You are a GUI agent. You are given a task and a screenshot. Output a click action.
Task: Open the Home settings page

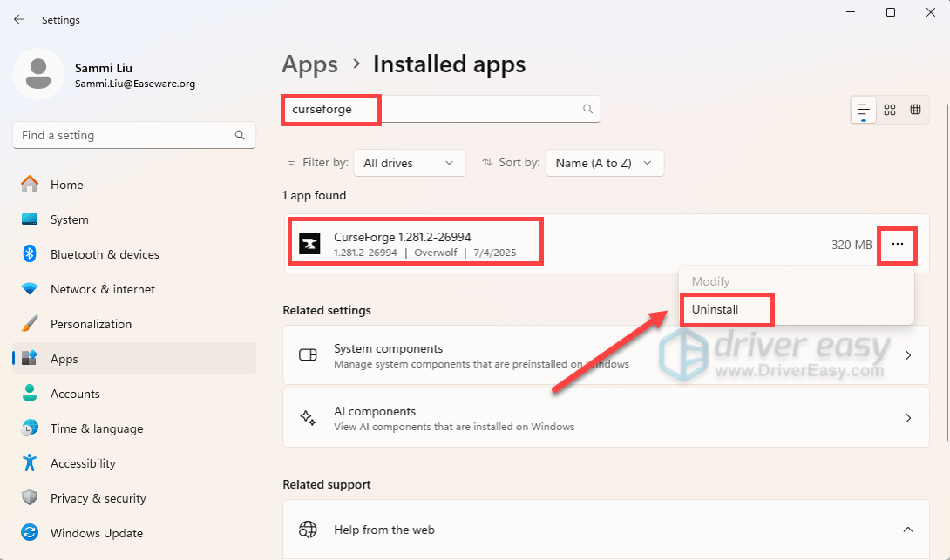134,185
